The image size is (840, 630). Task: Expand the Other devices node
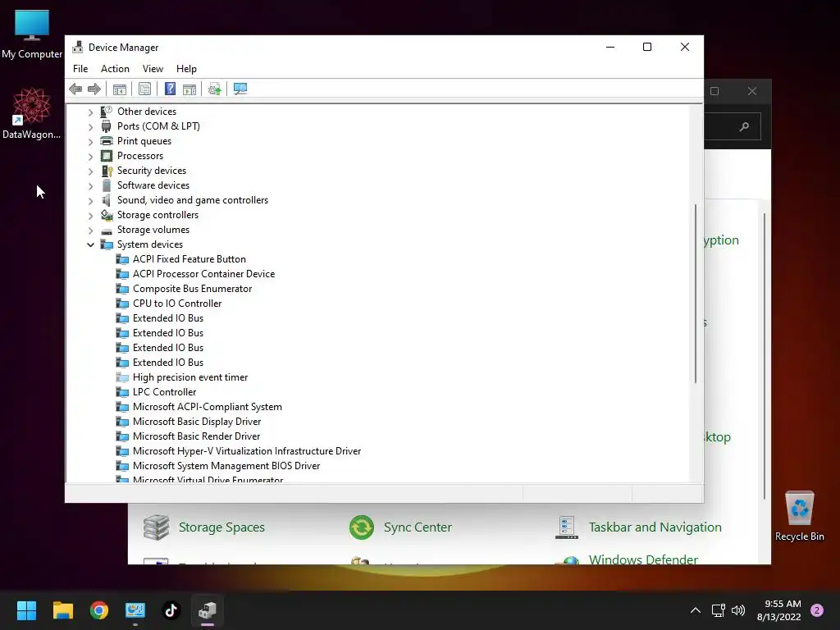coord(90,112)
